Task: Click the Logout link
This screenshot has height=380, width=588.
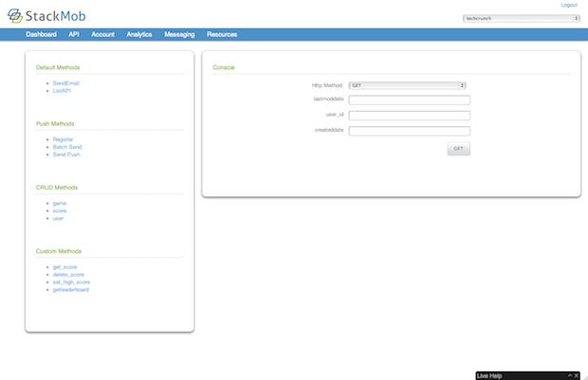Action: click(x=569, y=5)
